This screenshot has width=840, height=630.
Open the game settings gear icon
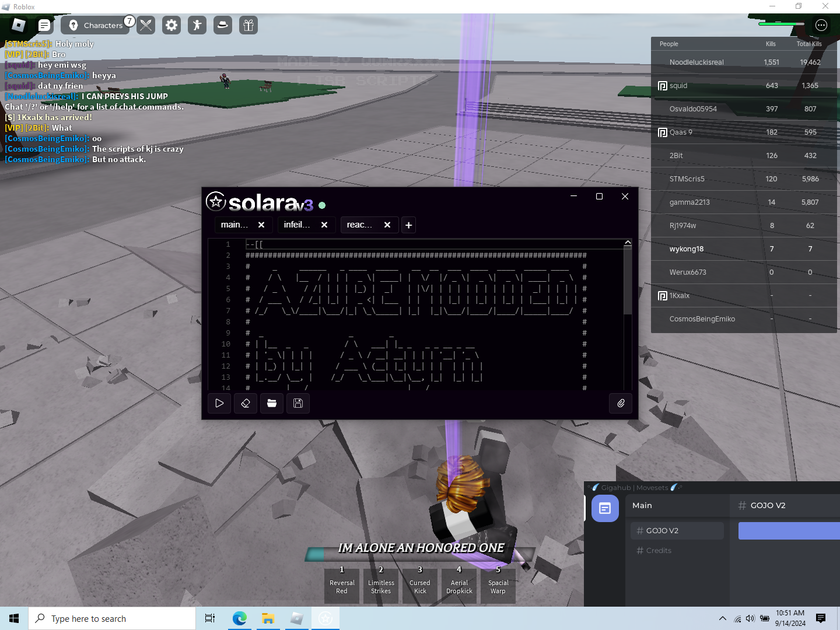(171, 25)
